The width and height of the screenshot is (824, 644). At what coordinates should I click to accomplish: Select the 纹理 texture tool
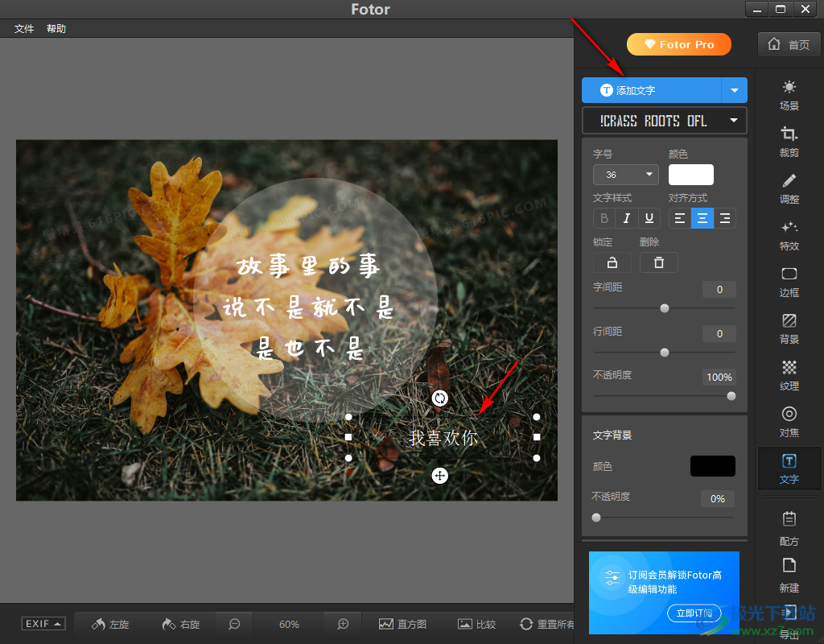(x=789, y=374)
